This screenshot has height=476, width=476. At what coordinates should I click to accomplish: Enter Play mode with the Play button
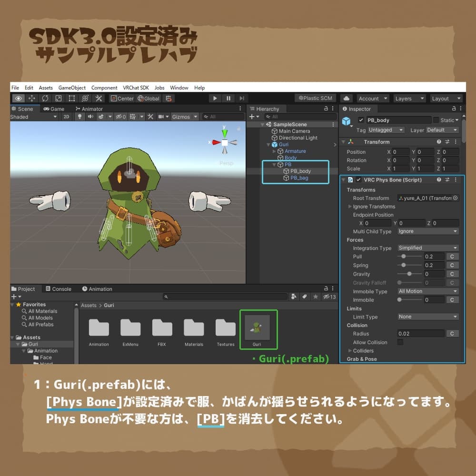tap(215, 99)
